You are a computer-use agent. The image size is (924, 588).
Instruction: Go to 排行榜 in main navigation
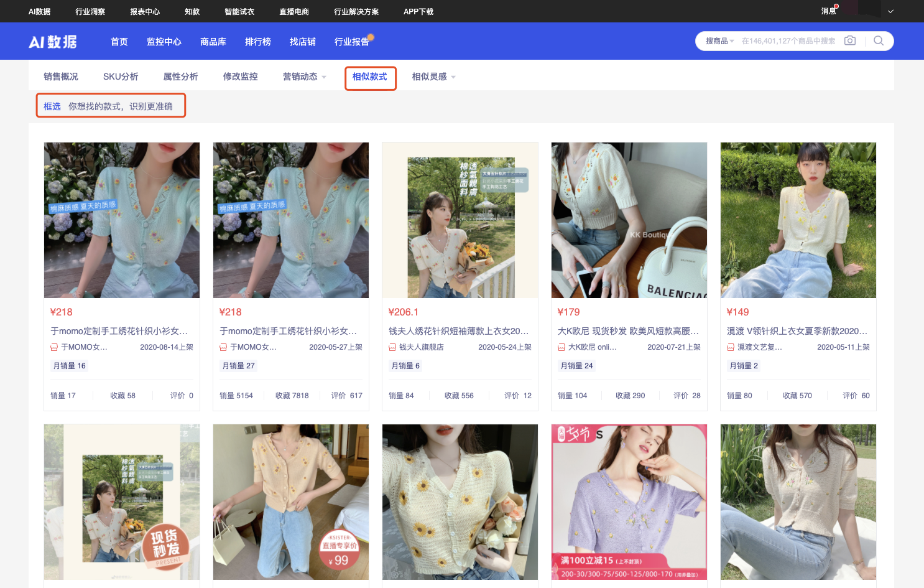(258, 42)
